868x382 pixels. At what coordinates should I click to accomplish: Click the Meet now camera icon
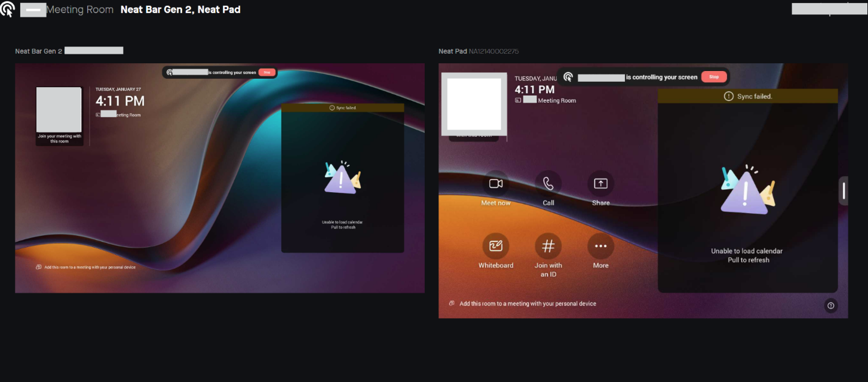click(x=496, y=184)
